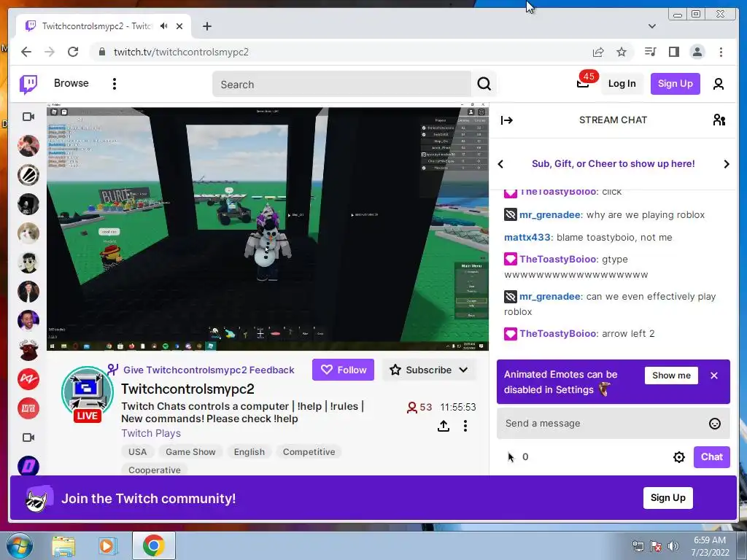Open the chat settings gear
Viewport: 747px width, 560px height.
[679, 457]
